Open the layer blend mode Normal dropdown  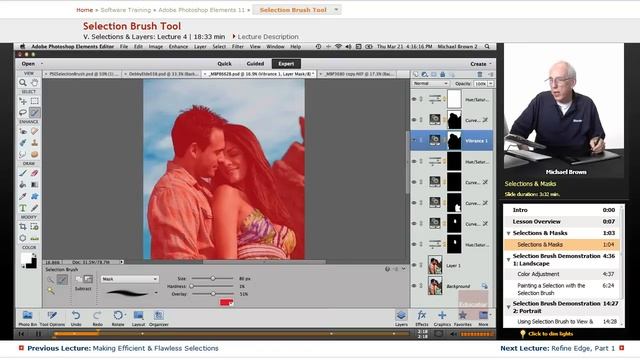click(x=430, y=83)
